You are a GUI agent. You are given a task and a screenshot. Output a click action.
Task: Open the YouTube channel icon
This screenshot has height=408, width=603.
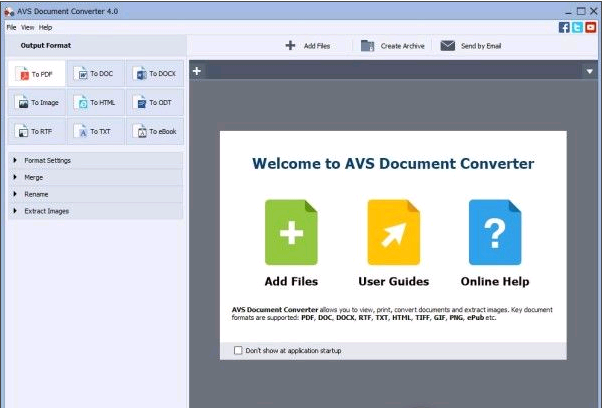(x=591, y=27)
